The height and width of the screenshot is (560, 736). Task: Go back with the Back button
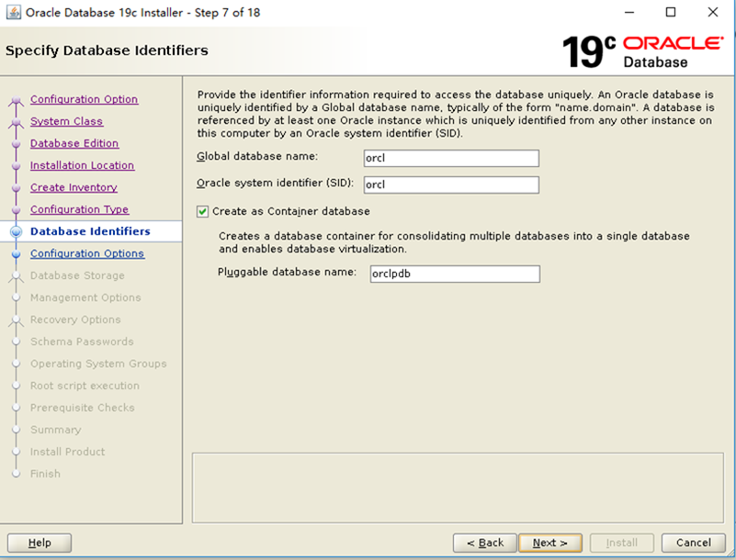pos(485,543)
